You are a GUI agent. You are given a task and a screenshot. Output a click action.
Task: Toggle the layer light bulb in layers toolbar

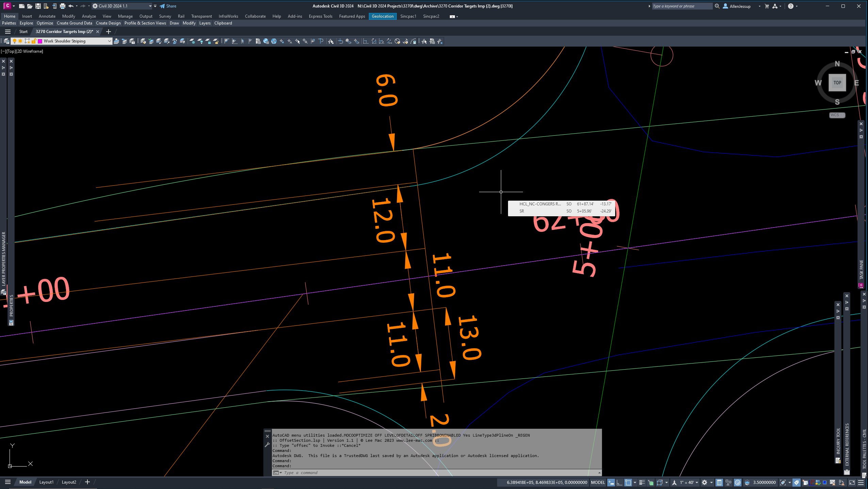click(x=15, y=41)
